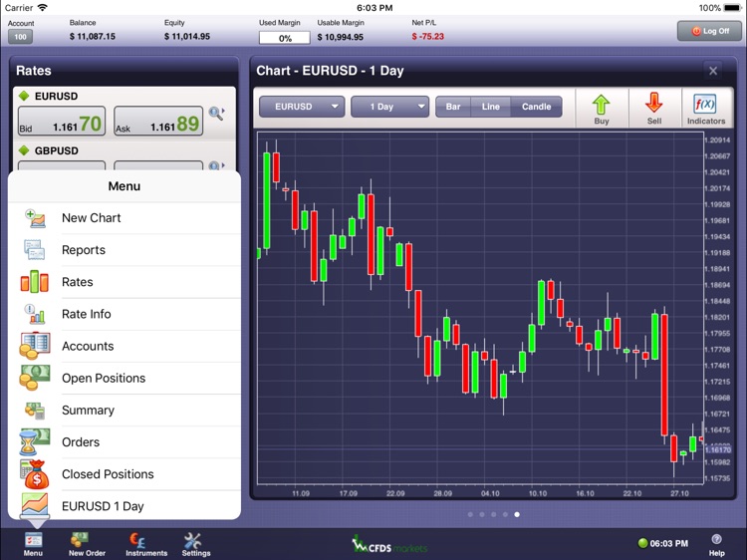
Task: Click the GBPUSD instrument name
Action: click(x=56, y=151)
